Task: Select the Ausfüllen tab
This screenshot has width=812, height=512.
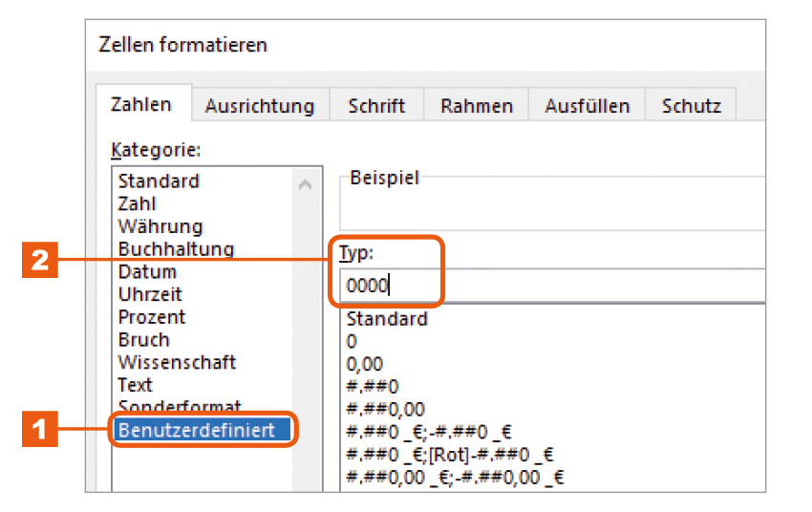Action: coord(587,105)
